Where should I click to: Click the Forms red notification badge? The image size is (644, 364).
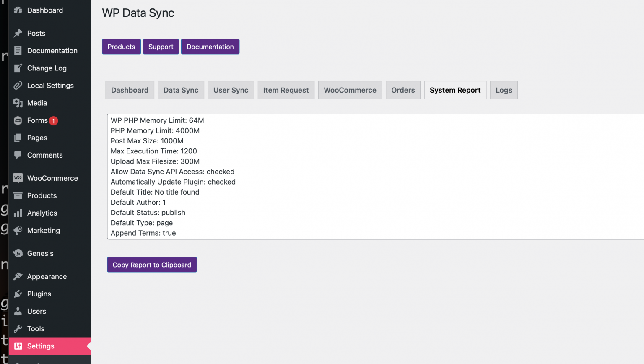pos(53,120)
